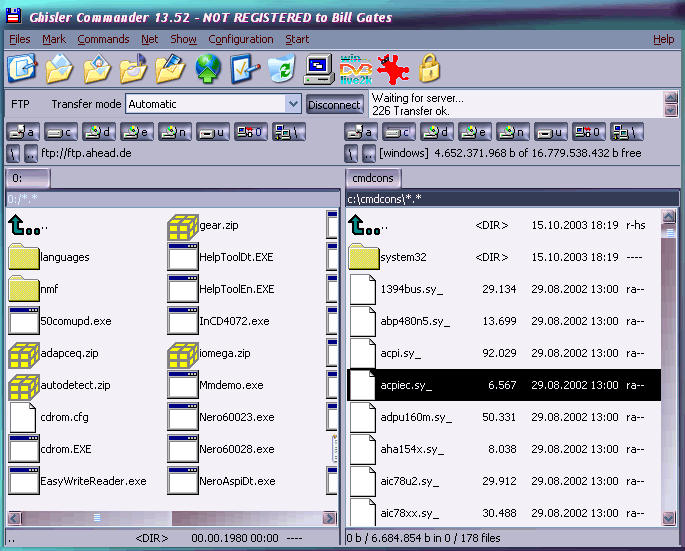
Task: Click the computer monitor toolbar icon
Action: pos(318,69)
